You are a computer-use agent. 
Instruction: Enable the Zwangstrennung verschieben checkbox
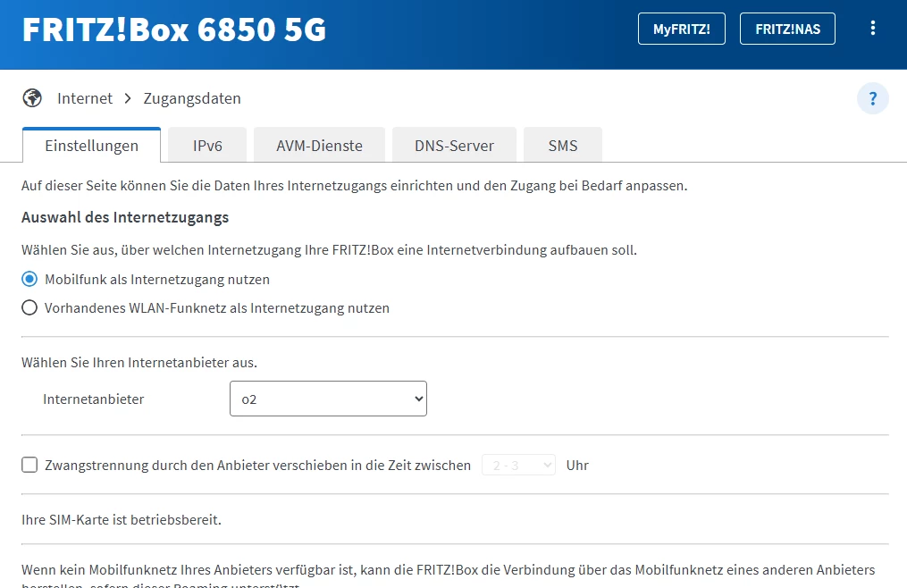[29, 465]
